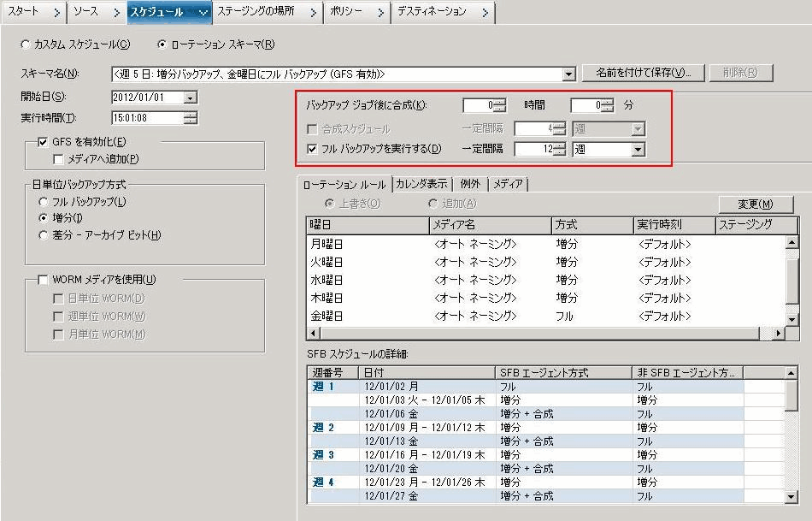The height and width of the screenshot is (521, 812).
Task: Select the カスタム スケジュール option
Action: (x=26, y=45)
